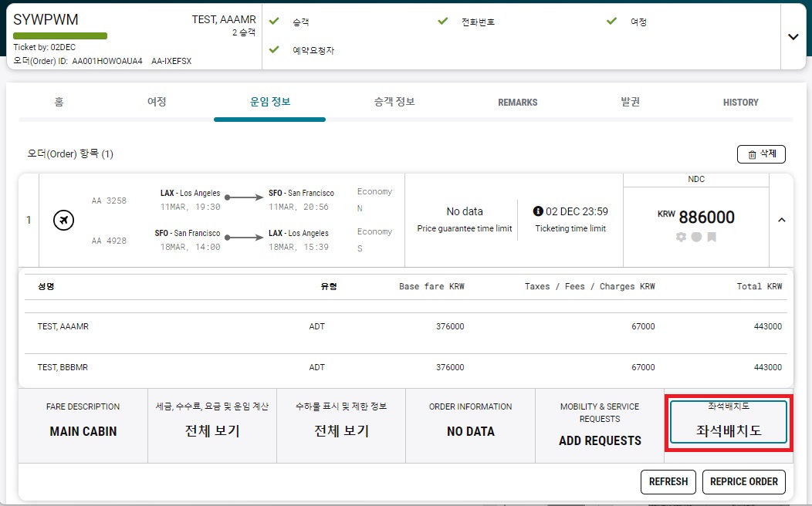Click the SYWPWM record locator
Image resolution: width=812 pixels, height=506 pixels.
pos(46,19)
